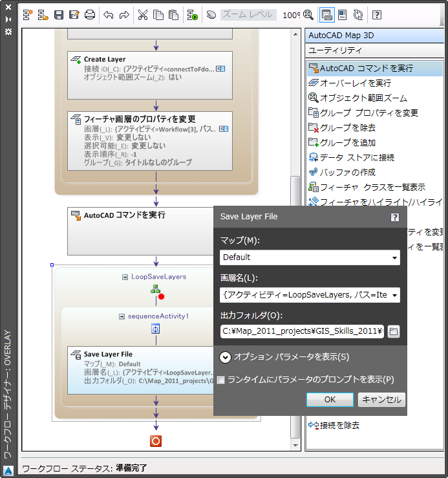Click the Open Workflow icon

43,15
